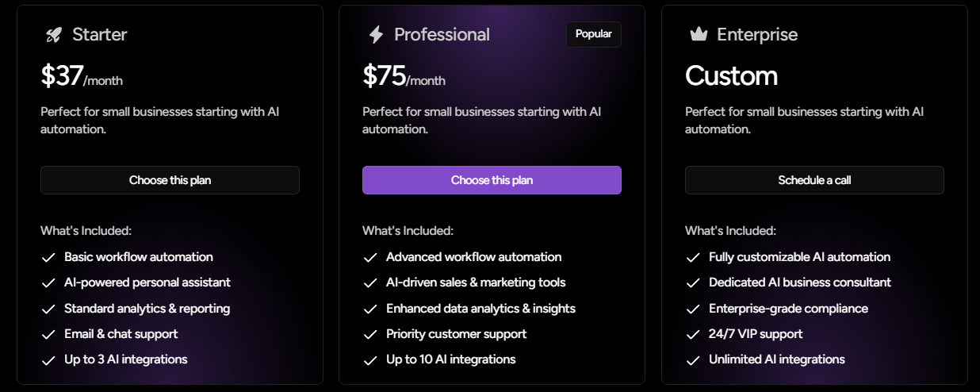Click the 24/7 VIP support feature
This screenshot has width=980, height=392.
tap(756, 334)
